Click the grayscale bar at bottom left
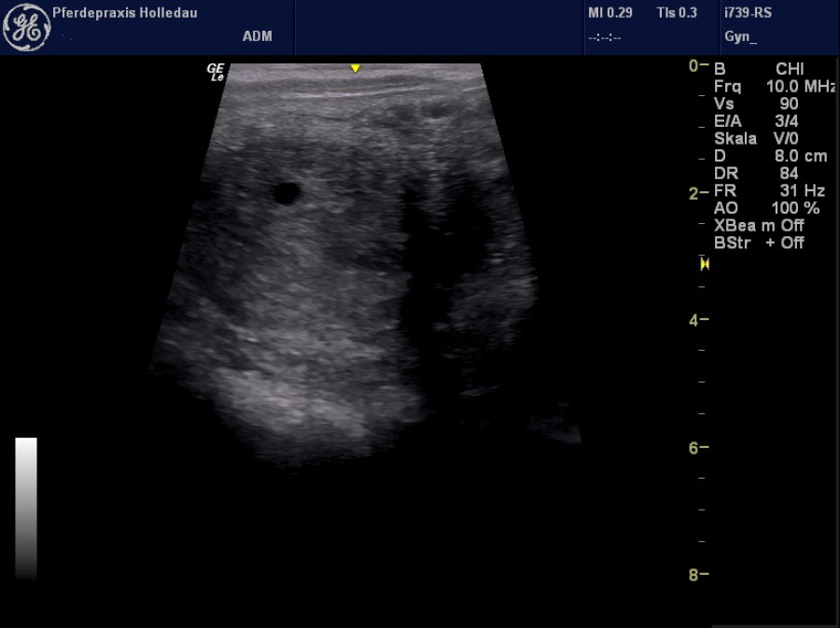Viewport: 840px width, 628px height. [x=26, y=508]
